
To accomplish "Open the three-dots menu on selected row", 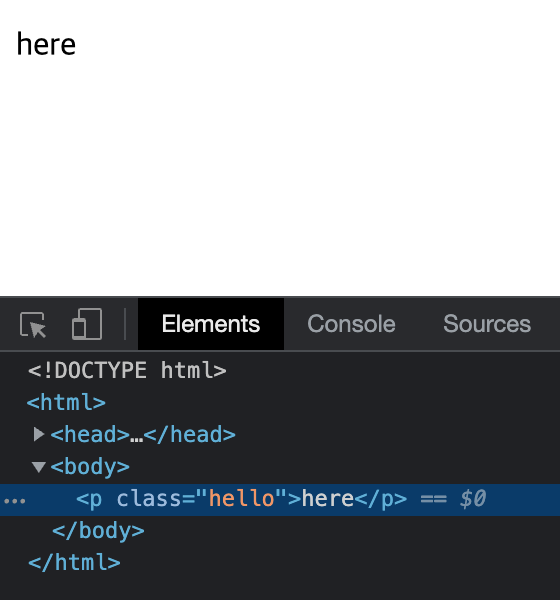I will [15, 501].
